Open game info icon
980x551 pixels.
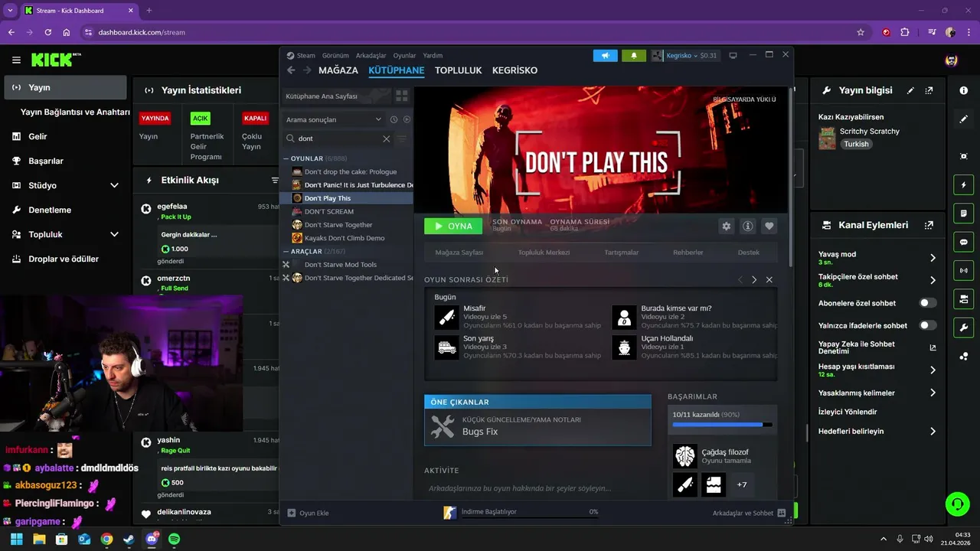click(x=748, y=226)
